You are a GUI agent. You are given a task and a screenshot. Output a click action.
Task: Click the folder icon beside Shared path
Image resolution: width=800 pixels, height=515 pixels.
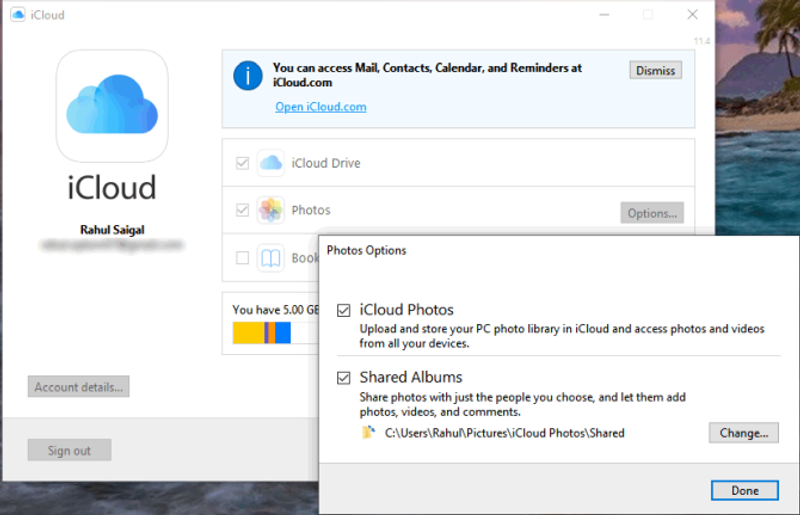click(367, 433)
